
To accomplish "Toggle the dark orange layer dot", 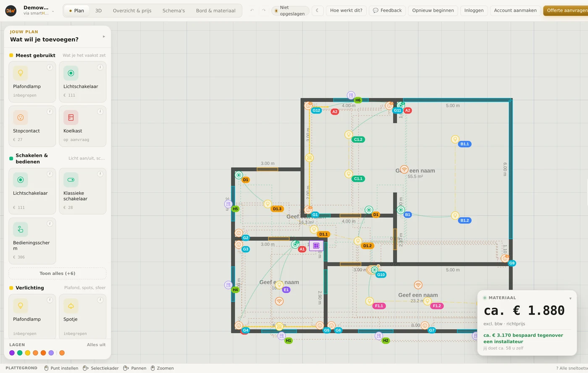I will coord(43,353).
